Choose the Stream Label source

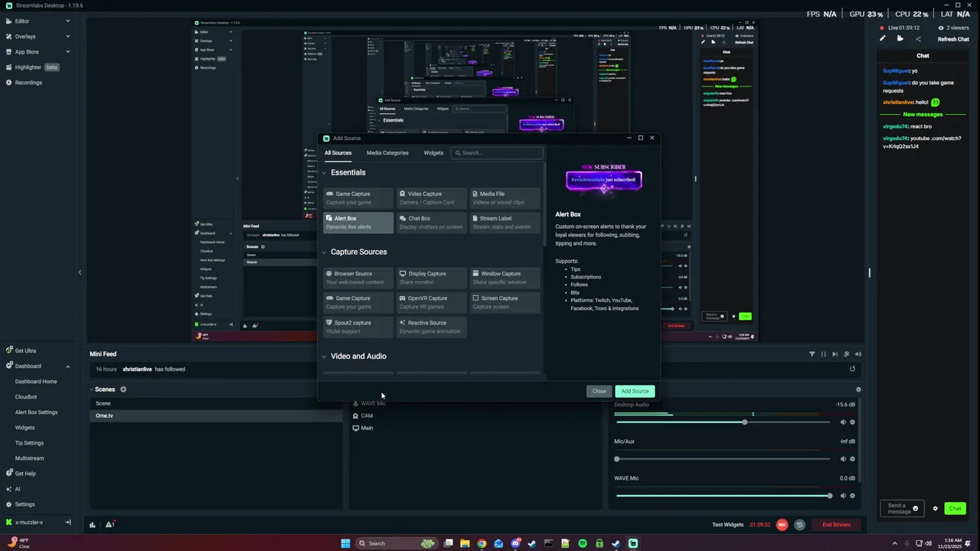click(505, 222)
